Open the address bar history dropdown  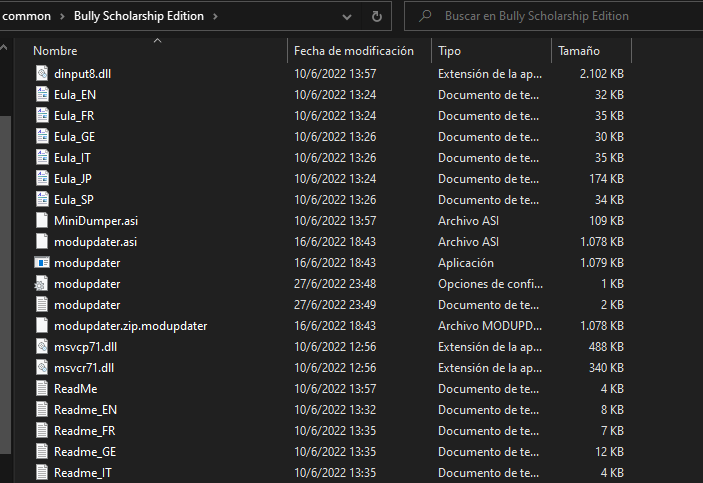pyautogui.click(x=346, y=16)
